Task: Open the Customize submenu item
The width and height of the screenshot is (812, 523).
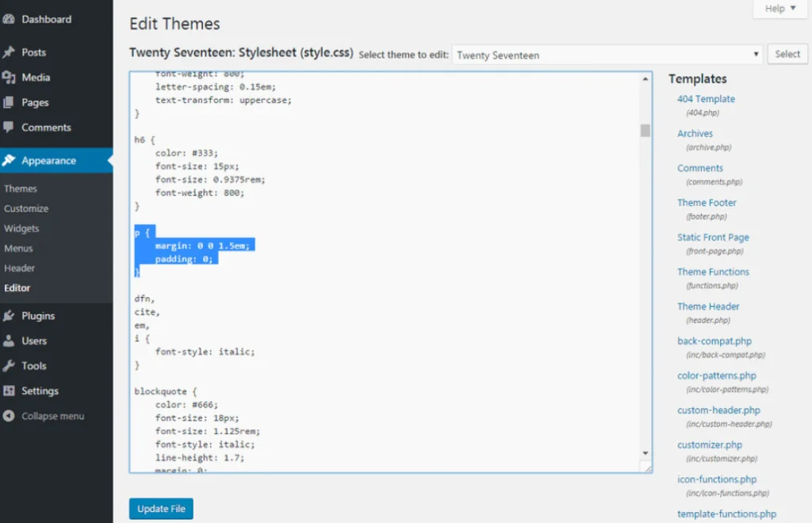Action: (26, 208)
